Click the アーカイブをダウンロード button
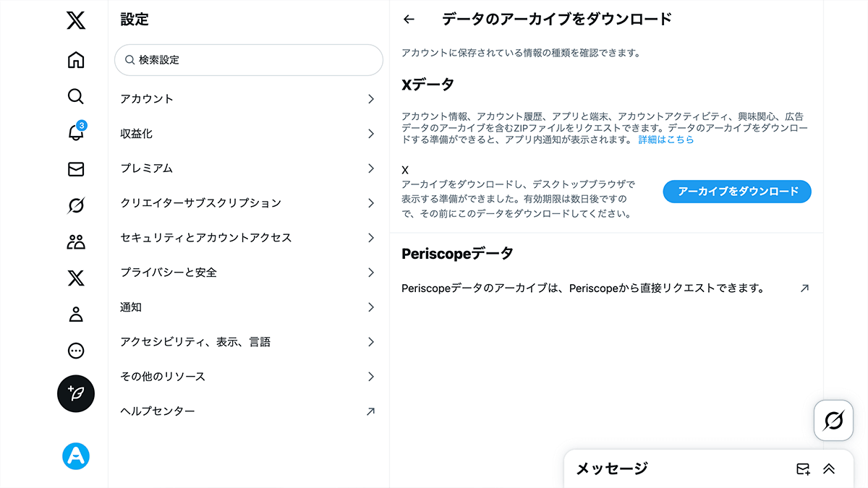The image size is (868, 488). pyautogui.click(x=737, y=192)
